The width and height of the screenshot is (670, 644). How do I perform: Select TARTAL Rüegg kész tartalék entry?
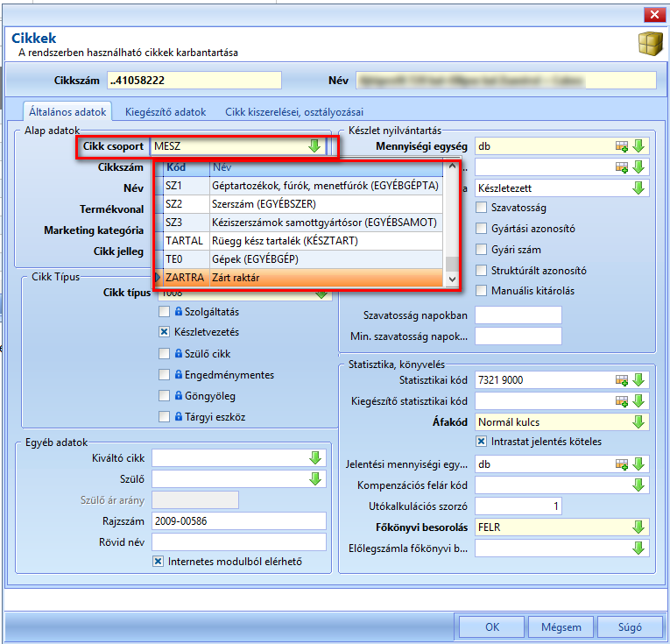point(303,241)
